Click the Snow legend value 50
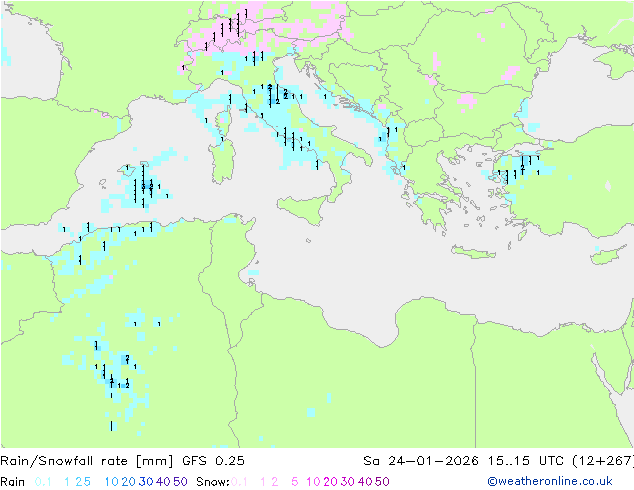This screenshot has height=490, width=634. tap(382, 482)
